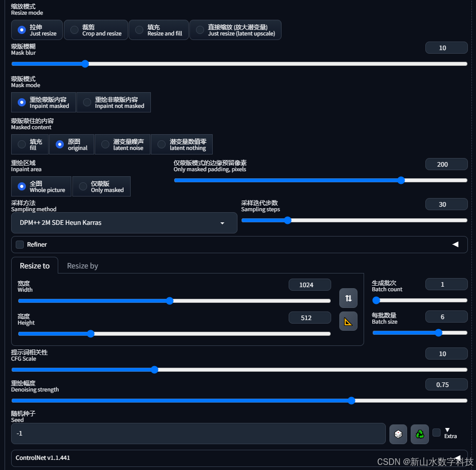Click the Width value field 1024
476x470 pixels.
coord(309,285)
